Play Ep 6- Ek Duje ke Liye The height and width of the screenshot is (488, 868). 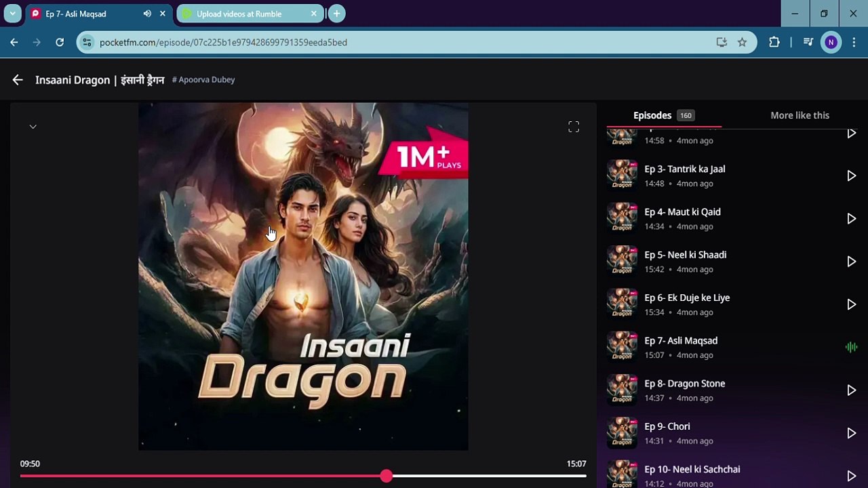coord(851,305)
